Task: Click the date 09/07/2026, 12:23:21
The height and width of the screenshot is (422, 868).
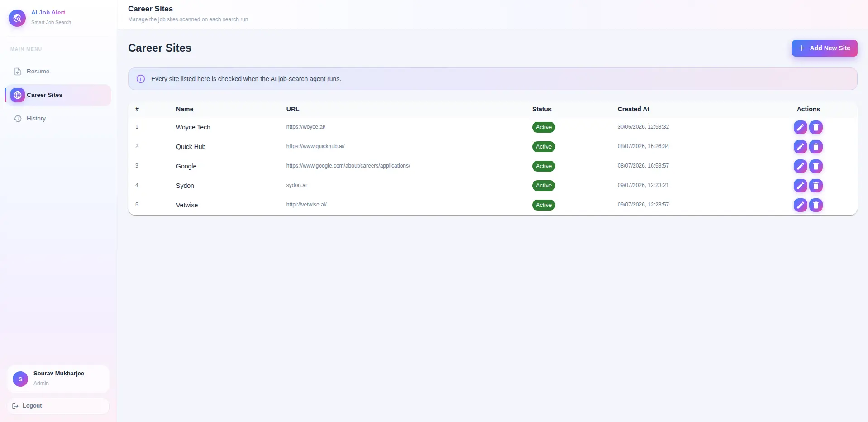Action: 643,185
